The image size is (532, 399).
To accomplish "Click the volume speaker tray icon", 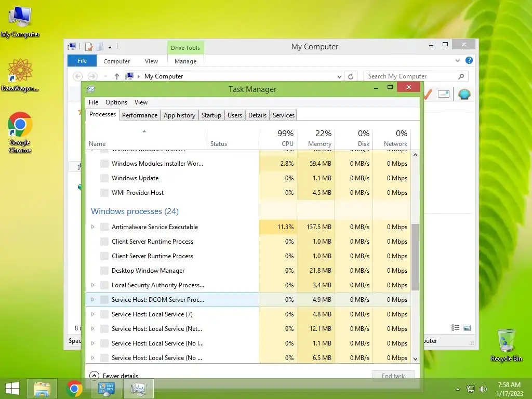I will pos(483,389).
